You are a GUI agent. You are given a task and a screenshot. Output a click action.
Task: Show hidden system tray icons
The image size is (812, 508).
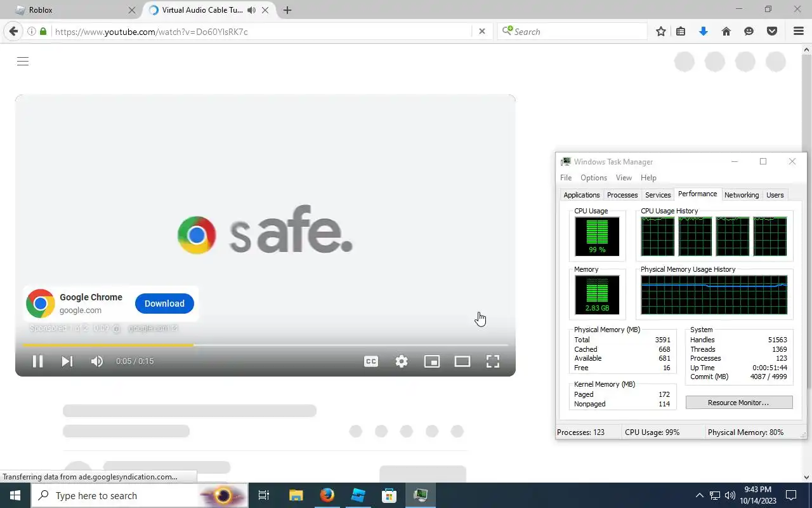pyautogui.click(x=700, y=495)
